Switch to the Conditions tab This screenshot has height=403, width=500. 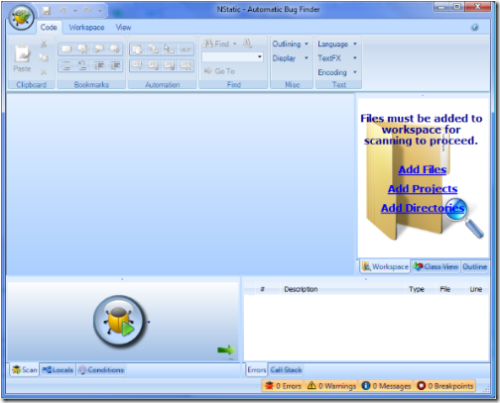(x=102, y=370)
